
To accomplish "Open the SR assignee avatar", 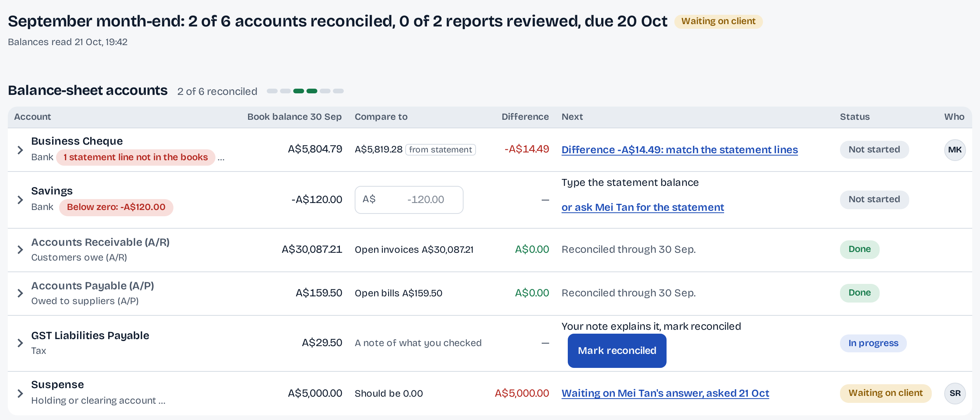I will coord(955,393).
